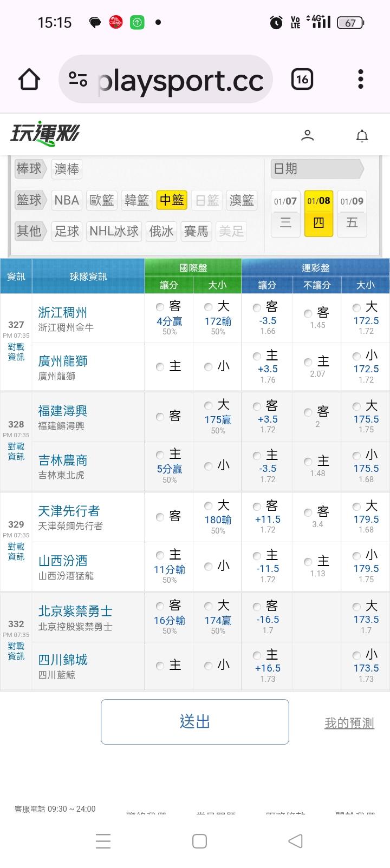Expand the 其他 sports category label
This screenshot has width=390, height=868.
click(x=30, y=232)
